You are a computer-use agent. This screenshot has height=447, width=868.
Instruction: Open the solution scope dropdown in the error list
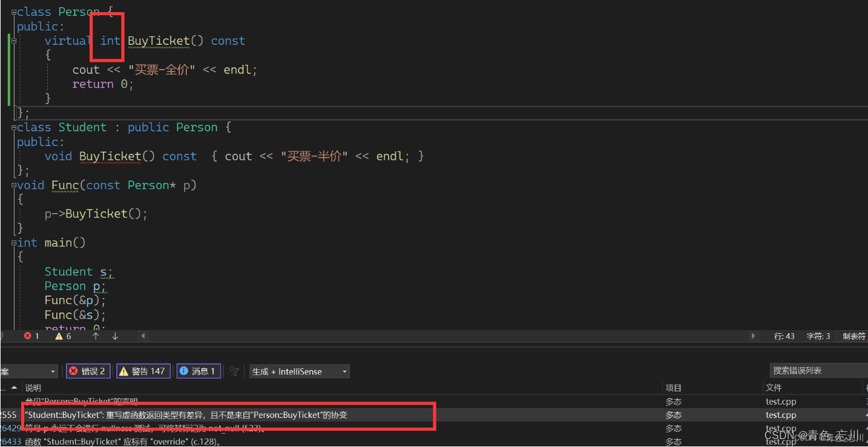click(x=28, y=371)
